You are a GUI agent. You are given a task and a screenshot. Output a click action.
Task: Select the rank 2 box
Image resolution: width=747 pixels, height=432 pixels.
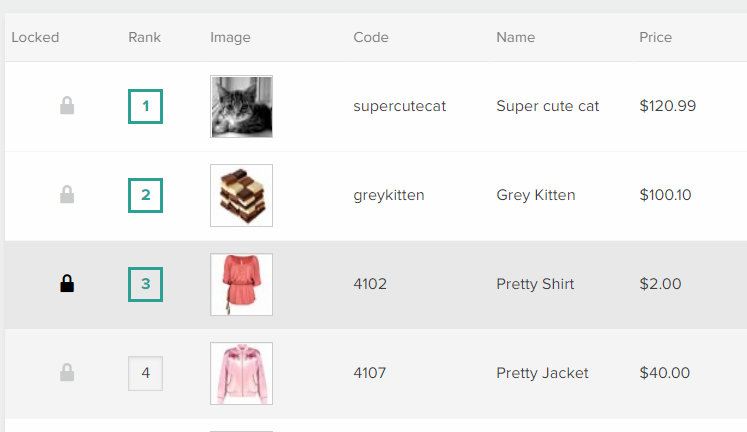pos(145,195)
